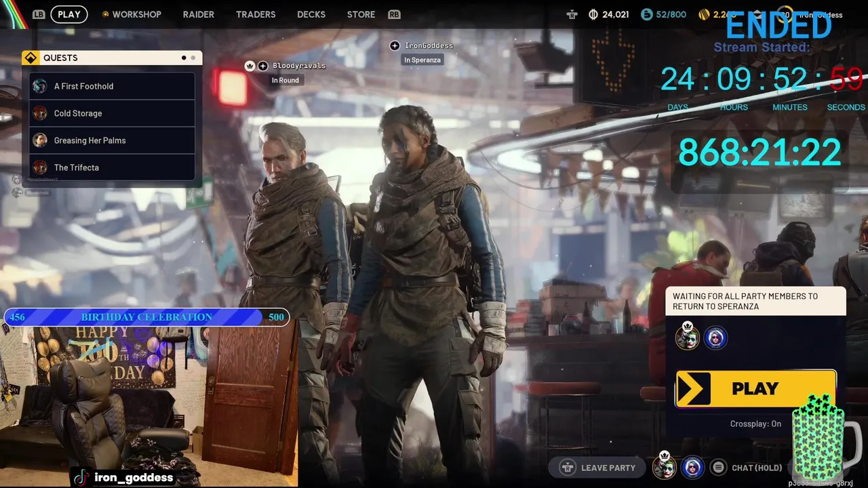Click the TikTok logo beside iron_goddess
This screenshot has height=488, width=868.
coord(81,477)
